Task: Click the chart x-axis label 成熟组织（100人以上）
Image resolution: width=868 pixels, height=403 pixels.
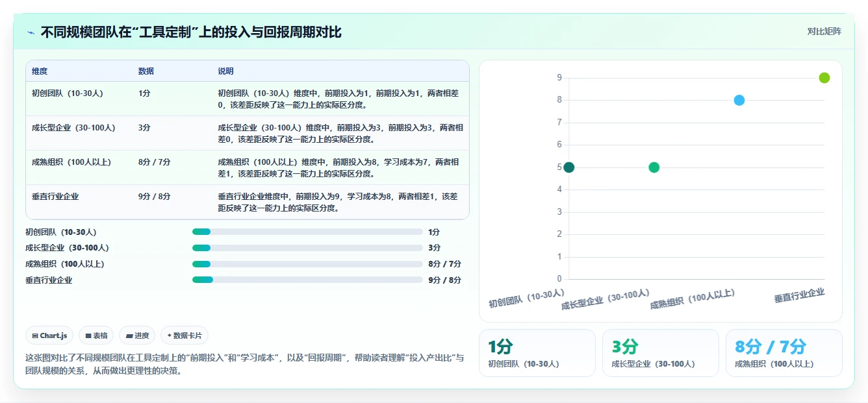Action: 693,299
